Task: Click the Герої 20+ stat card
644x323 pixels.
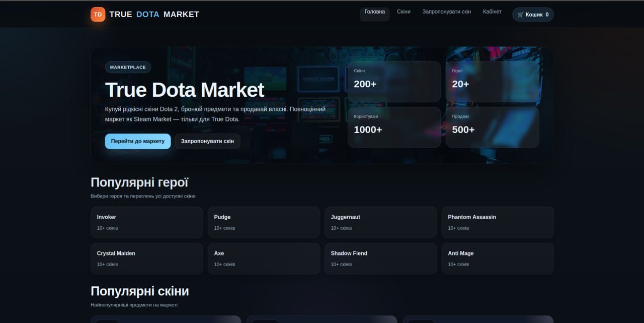Action: point(493,82)
